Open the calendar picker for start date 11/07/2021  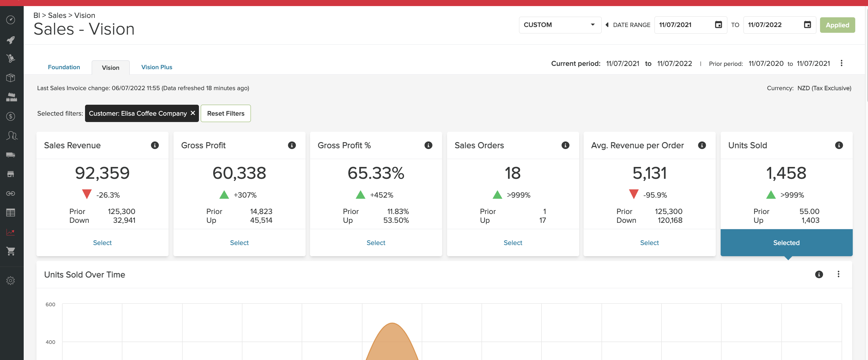[x=718, y=25]
